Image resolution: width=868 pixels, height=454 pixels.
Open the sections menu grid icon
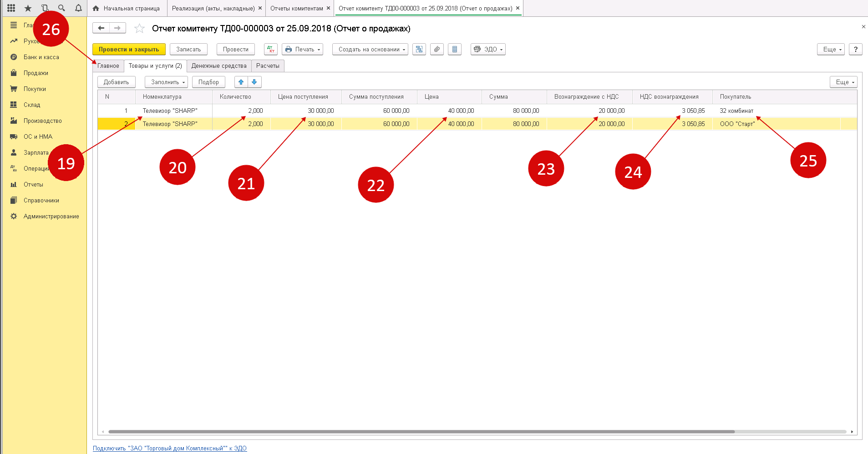[11, 8]
